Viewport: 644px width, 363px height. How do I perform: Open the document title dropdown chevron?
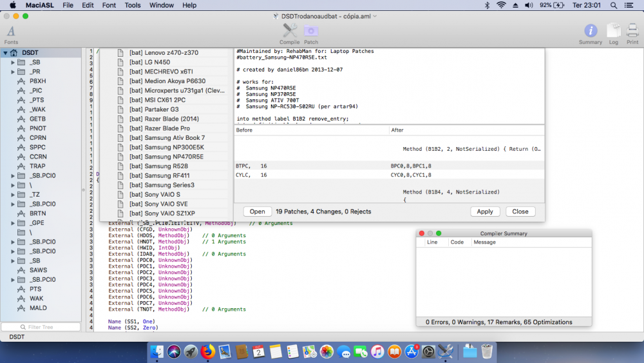point(375,16)
